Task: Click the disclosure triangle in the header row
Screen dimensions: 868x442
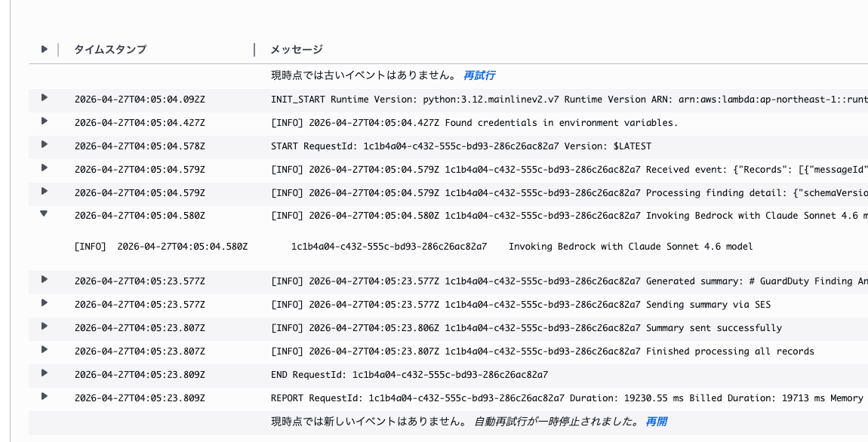Action: tap(45, 49)
